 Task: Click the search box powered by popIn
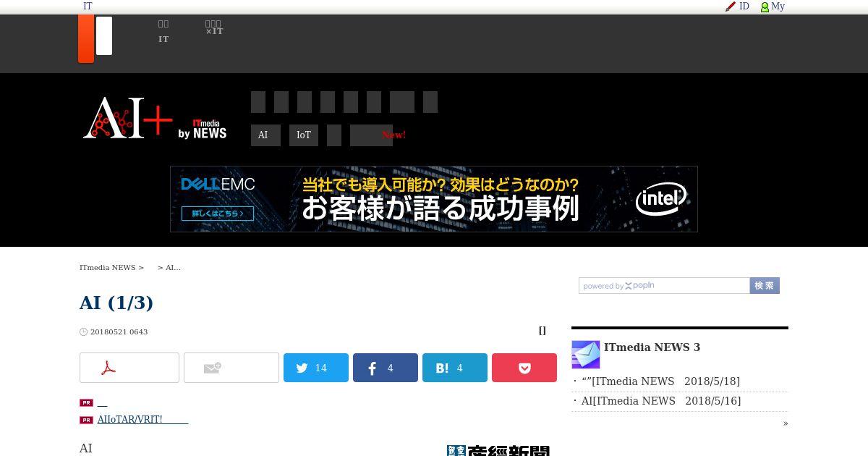(x=664, y=286)
